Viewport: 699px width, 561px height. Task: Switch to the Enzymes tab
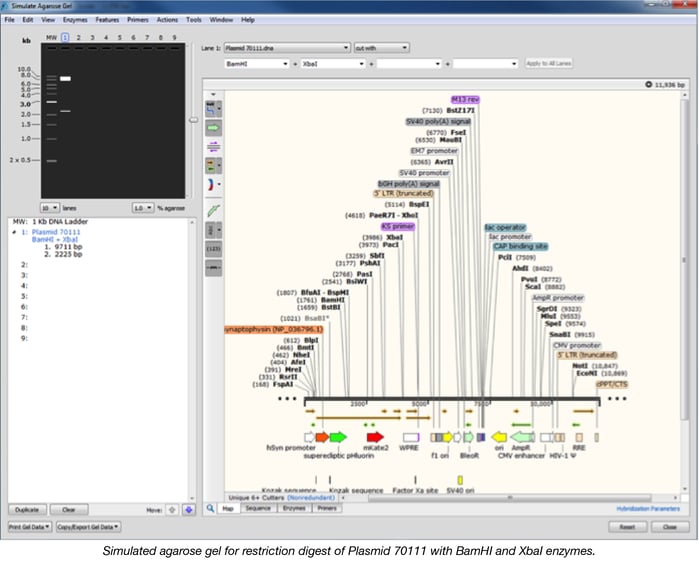(294, 508)
